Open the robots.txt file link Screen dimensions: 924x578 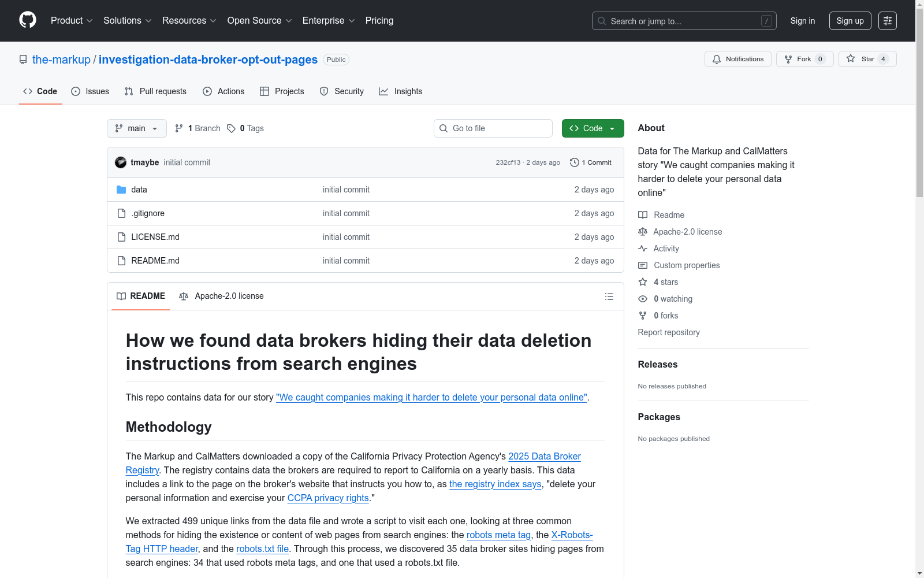point(262,549)
